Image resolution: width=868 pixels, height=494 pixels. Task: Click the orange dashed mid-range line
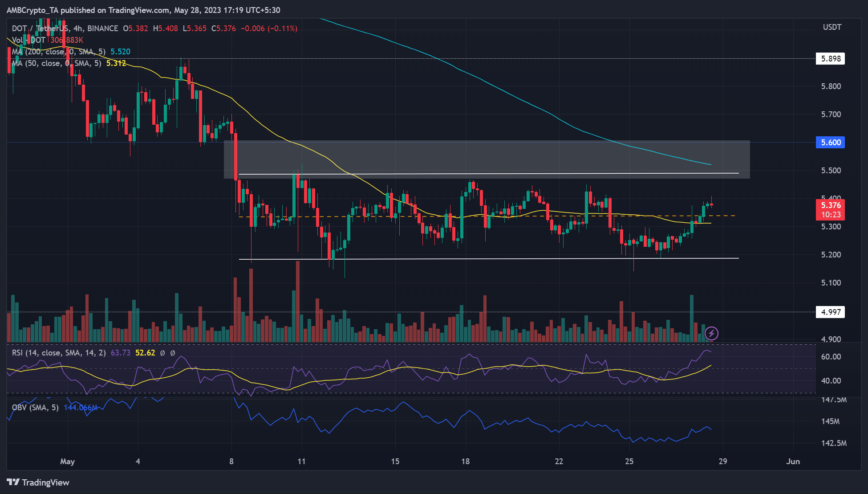[x=487, y=216]
